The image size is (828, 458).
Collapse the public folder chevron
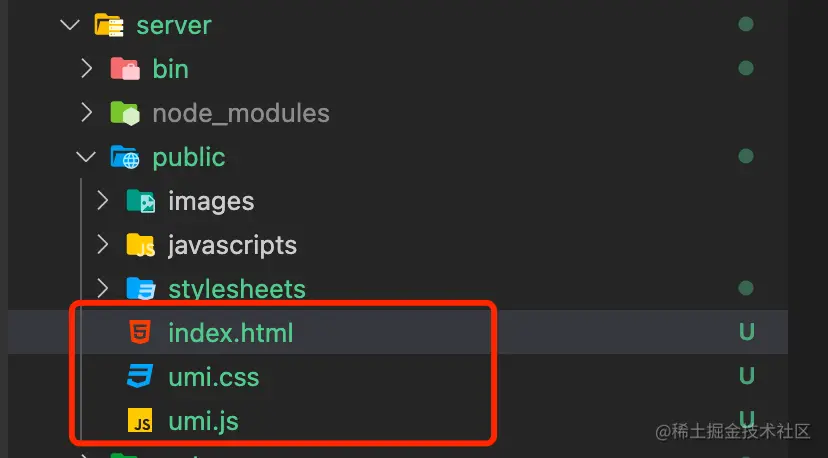click(x=87, y=157)
